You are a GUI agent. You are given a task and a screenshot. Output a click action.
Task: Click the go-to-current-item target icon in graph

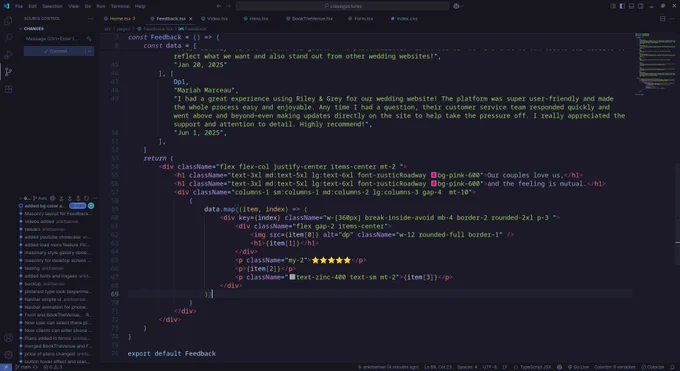pos(52,198)
